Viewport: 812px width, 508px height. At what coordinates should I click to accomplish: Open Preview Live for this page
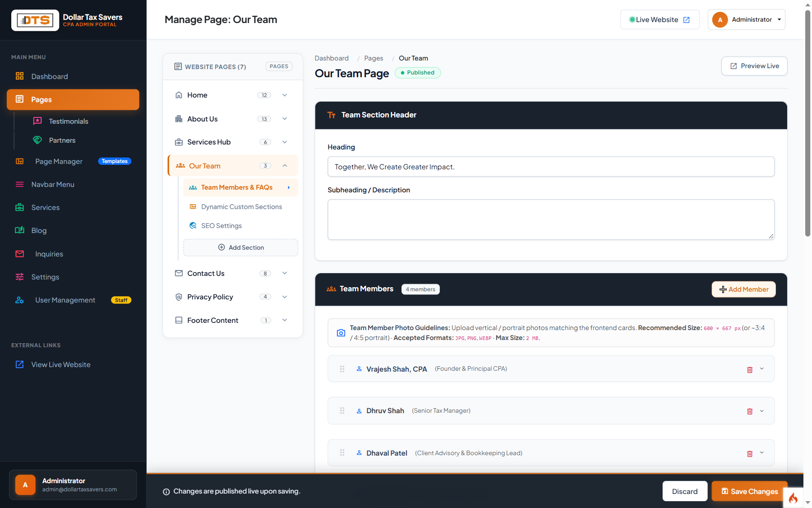click(x=754, y=66)
